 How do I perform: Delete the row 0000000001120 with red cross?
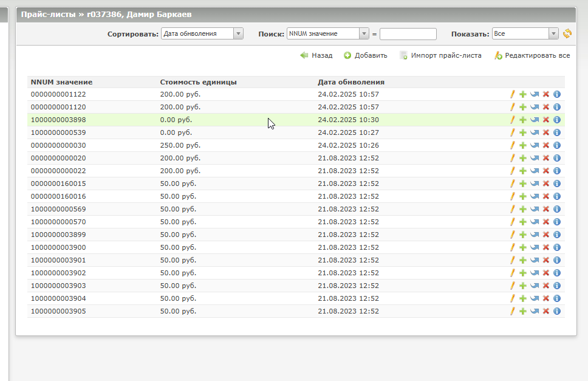546,107
